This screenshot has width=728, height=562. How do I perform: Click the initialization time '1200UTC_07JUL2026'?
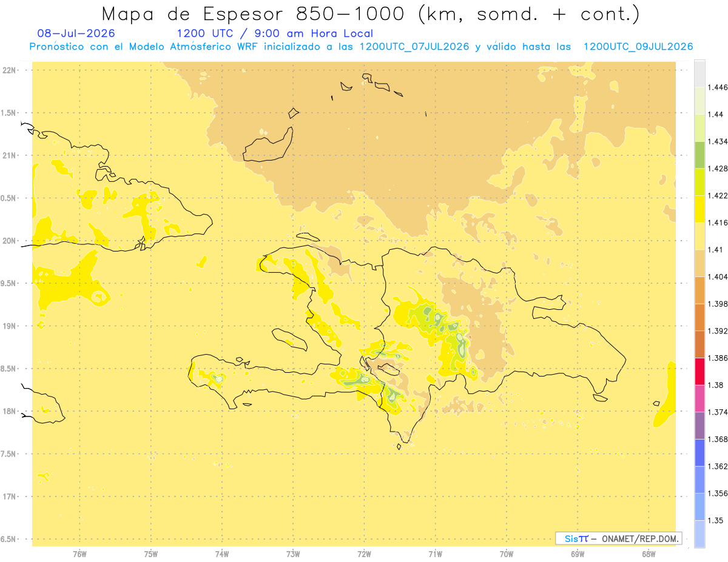click(414, 47)
